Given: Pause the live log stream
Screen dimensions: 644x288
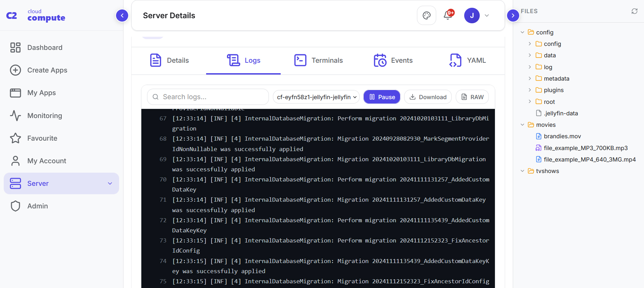Looking at the screenshot, I should coord(382,97).
